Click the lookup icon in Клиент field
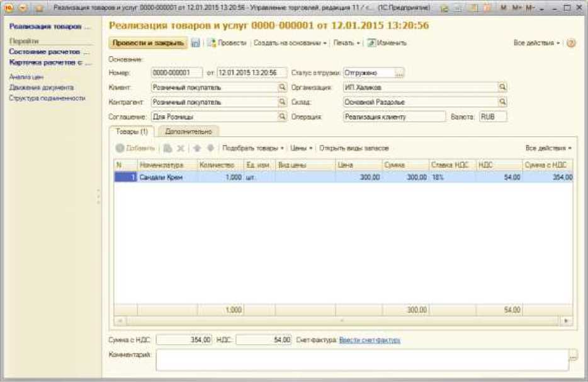Viewport: 588px width, 382px height. [282, 88]
